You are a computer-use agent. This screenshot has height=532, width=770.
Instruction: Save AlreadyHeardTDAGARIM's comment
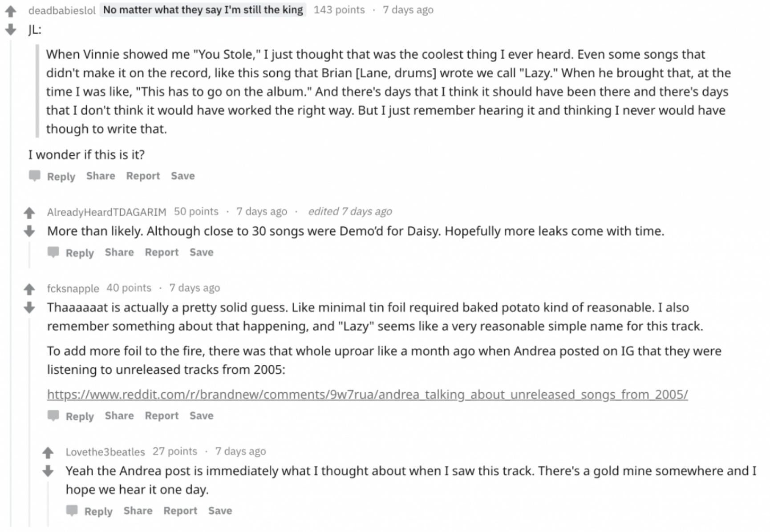[201, 252]
